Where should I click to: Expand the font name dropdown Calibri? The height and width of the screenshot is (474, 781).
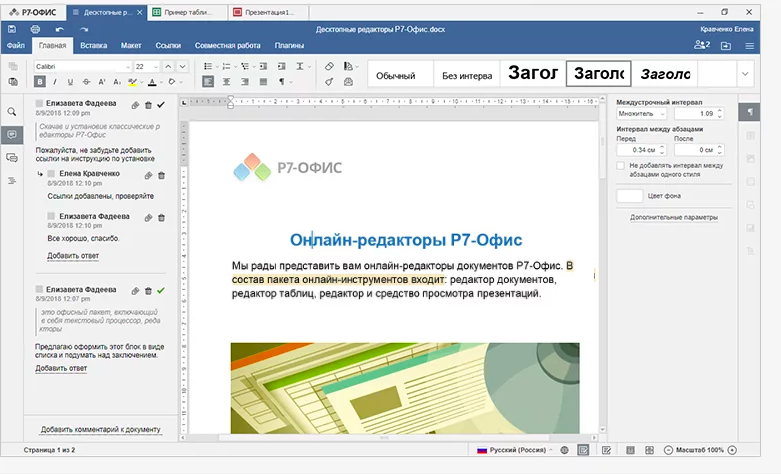point(127,66)
